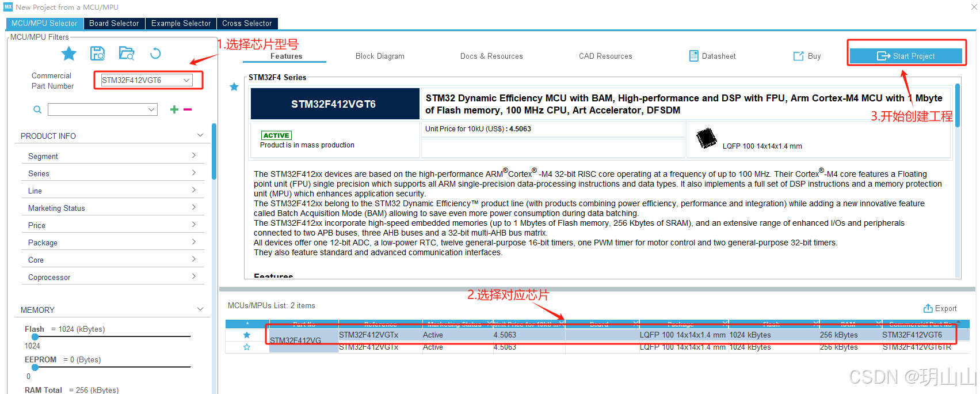This screenshot has height=394, width=980.
Task: Sort by the Flash column header
Action: tap(774, 324)
